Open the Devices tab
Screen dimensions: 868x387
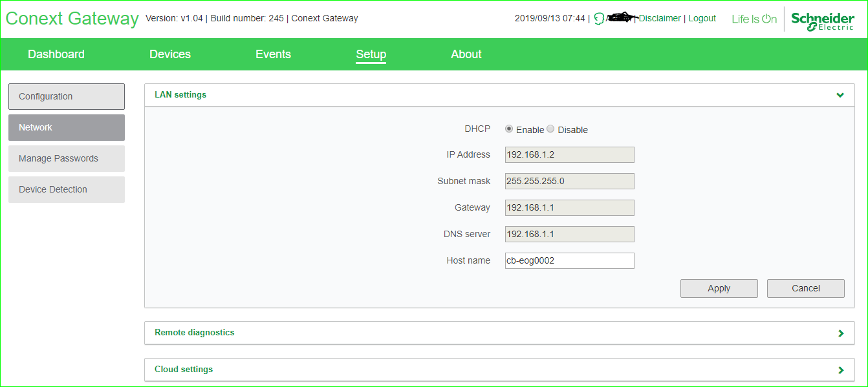(170, 54)
